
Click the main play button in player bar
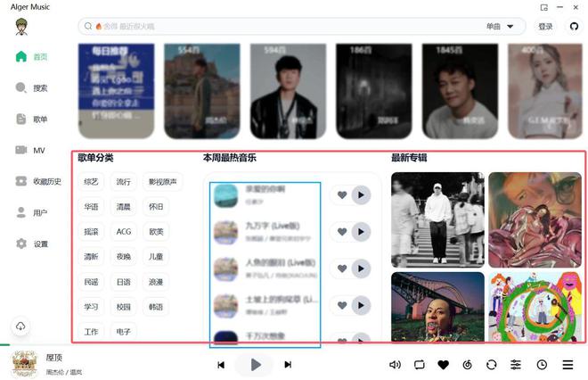click(255, 364)
